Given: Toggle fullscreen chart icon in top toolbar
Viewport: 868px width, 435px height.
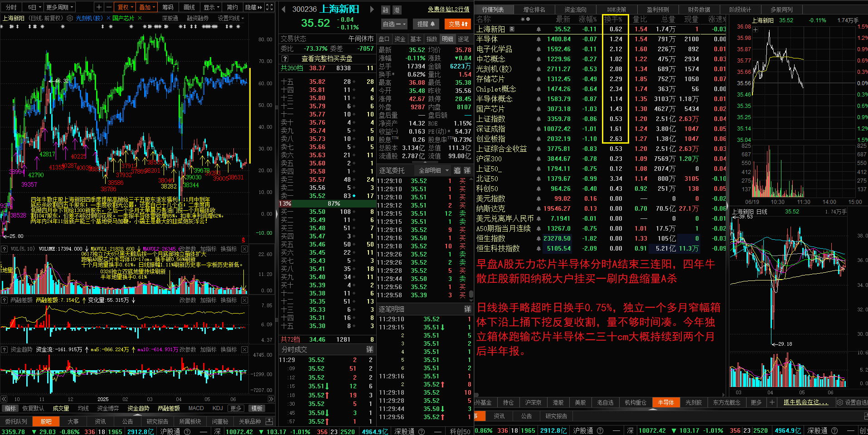Looking at the screenshot, I should 270,7.
